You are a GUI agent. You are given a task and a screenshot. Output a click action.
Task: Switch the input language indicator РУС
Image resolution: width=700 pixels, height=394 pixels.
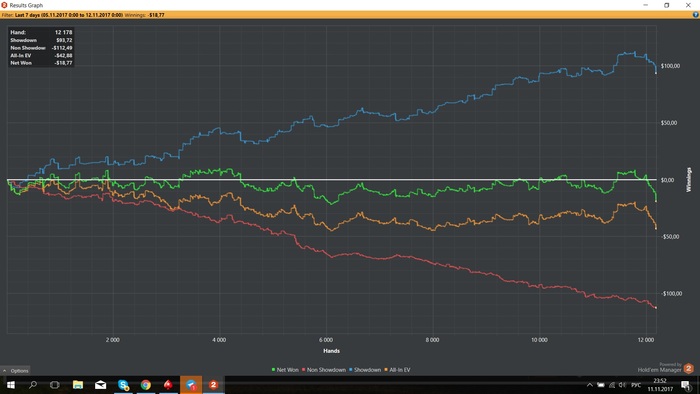(636, 385)
